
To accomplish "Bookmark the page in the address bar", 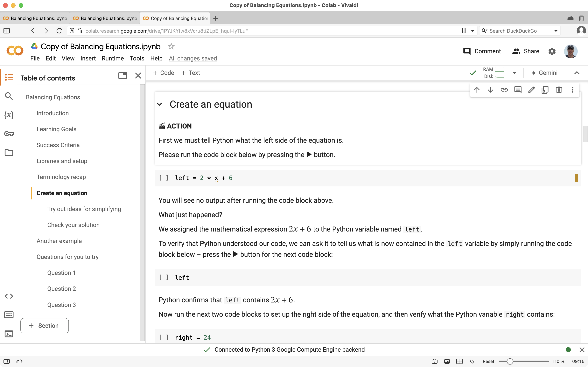I will pos(464,31).
